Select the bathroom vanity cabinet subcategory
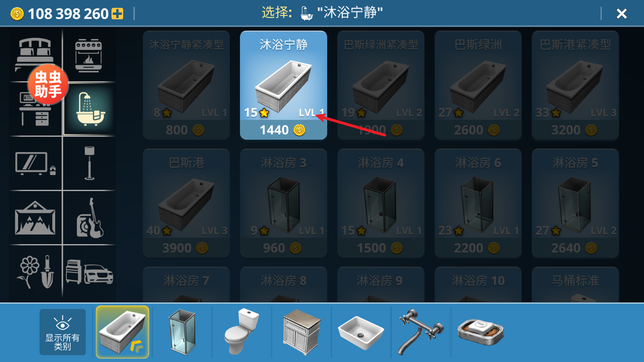 coord(301,332)
